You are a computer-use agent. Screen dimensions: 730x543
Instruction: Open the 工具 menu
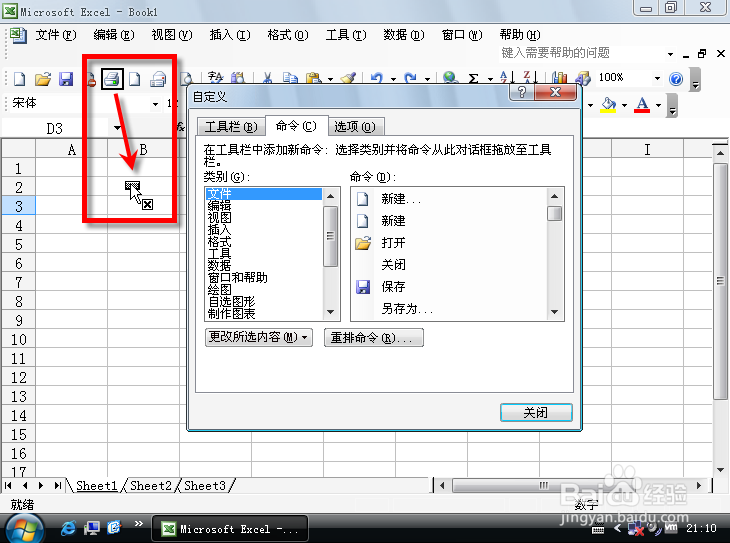(346, 35)
